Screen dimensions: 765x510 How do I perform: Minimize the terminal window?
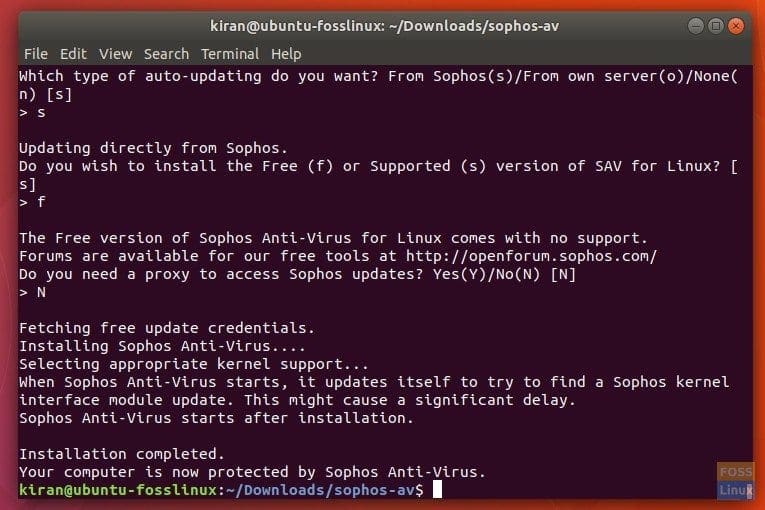696,26
